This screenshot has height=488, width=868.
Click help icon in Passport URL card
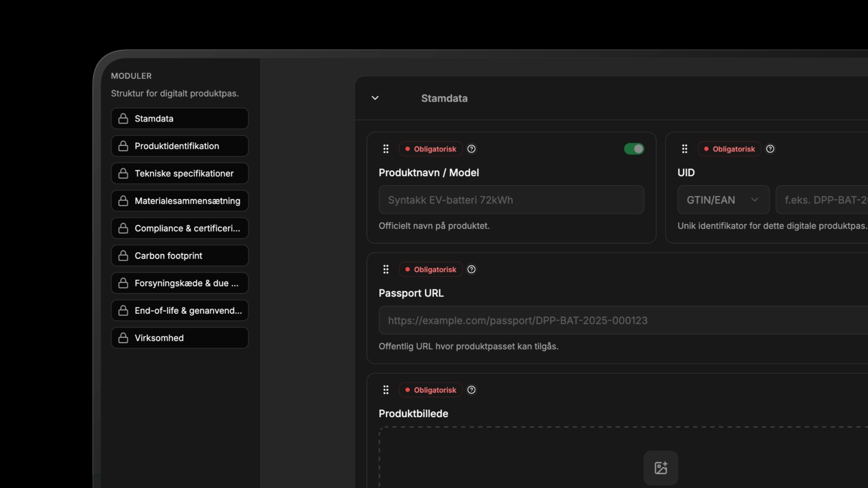(x=471, y=270)
